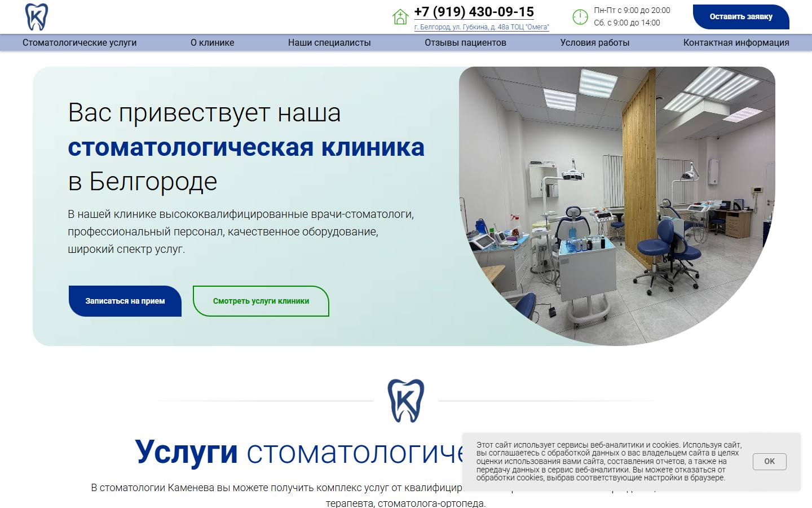Open the Стоматологические услуги menu
Screen dimensions: 812x508
pos(80,42)
